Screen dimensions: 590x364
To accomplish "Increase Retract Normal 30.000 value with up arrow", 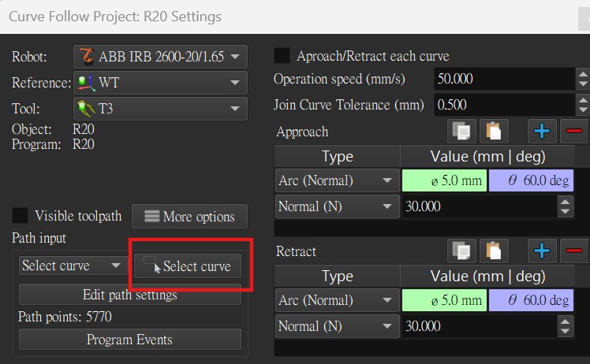I will pos(565,321).
